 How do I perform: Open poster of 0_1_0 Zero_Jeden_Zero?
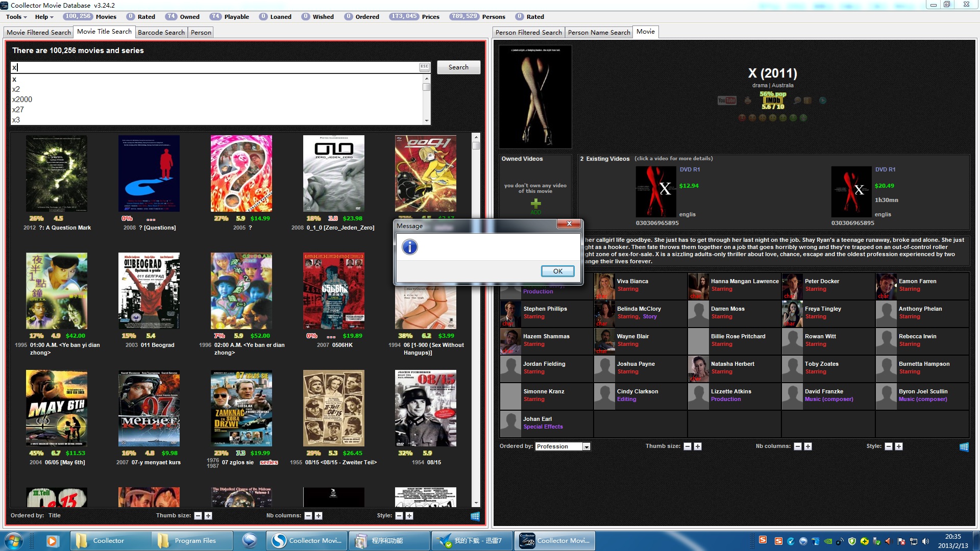click(334, 173)
